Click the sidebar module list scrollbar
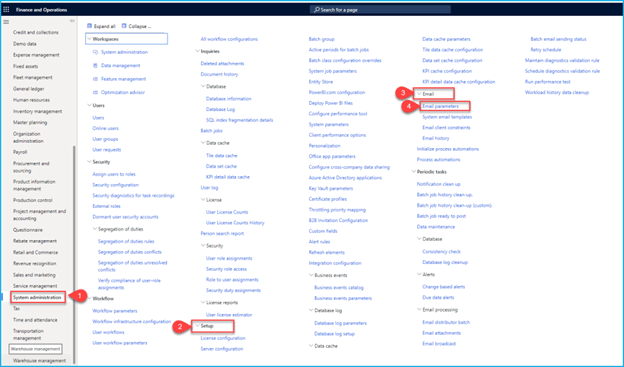 tap(74, 255)
